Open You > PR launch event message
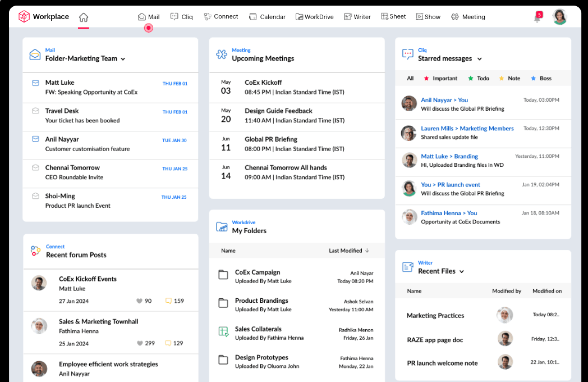 [483, 189]
